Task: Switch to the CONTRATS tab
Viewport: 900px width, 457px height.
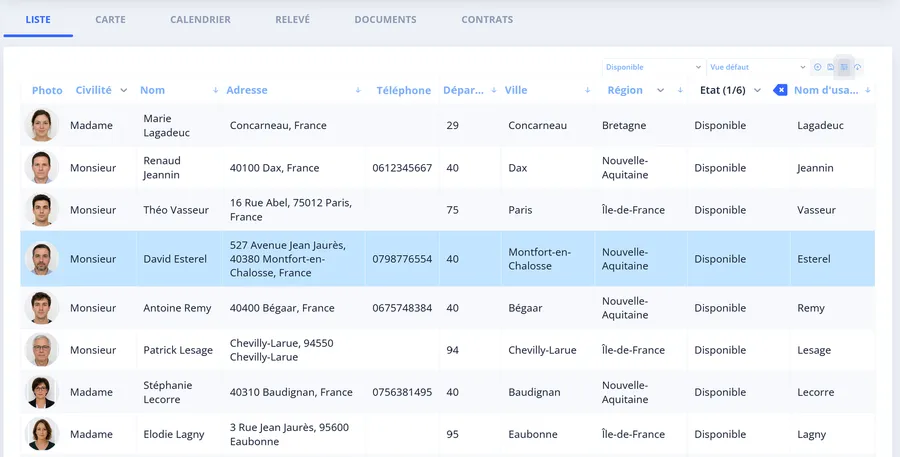Action: (x=487, y=20)
